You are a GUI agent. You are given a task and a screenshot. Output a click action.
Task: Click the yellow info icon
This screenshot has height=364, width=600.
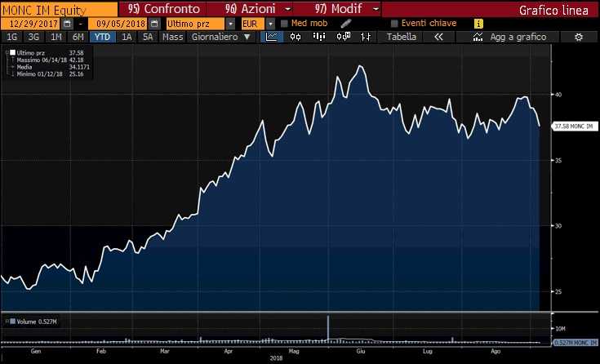click(478, 24)
